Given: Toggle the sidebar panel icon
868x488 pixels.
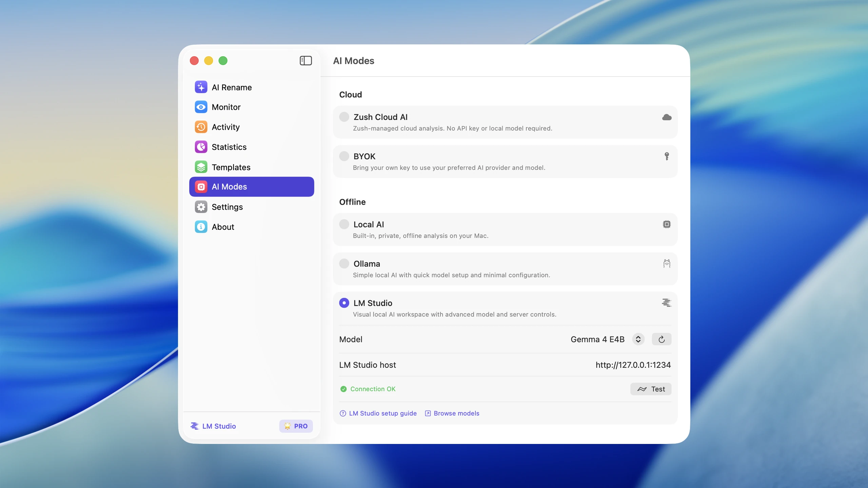Looking at the screenshot, I should click(x=305, y=61).
